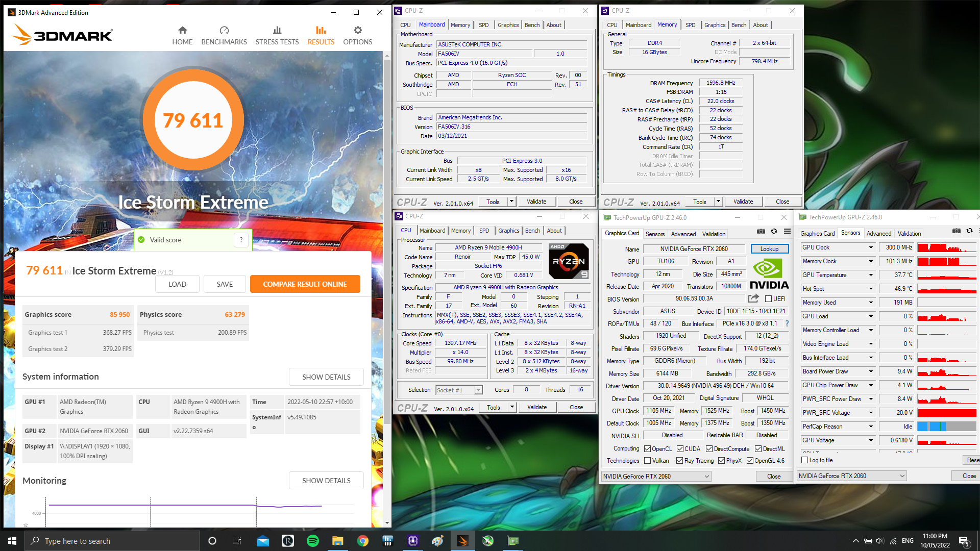Take screenshot in GPU-Z Graphics Card window
980x551 pixels.
pos(761,231)
